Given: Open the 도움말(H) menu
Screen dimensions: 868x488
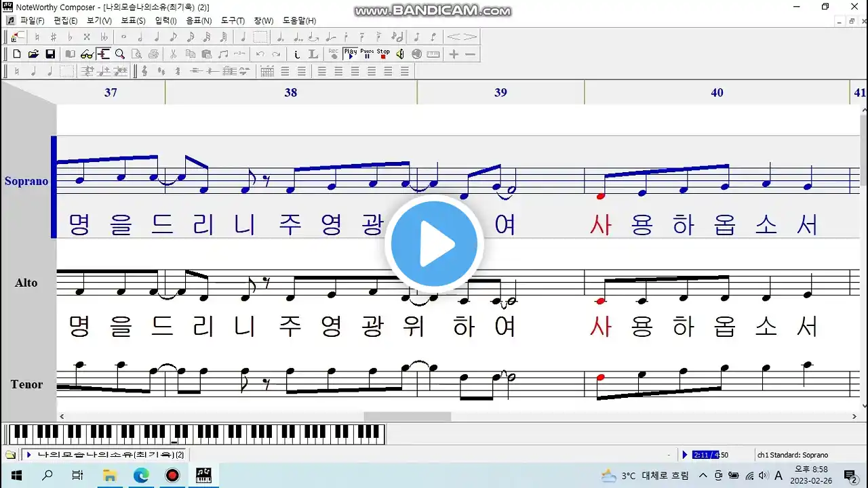Looking at the screenshot, I should click(299, 20).
